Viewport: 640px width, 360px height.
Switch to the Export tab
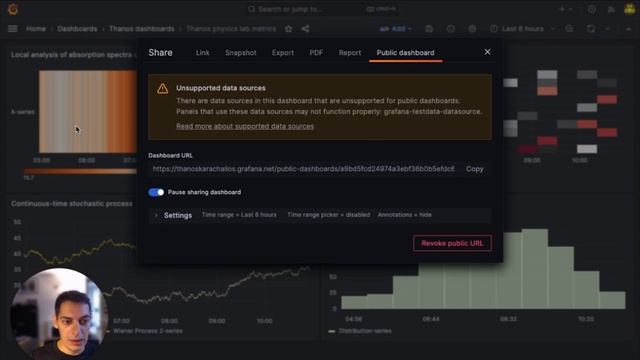[x=283, y=53]
